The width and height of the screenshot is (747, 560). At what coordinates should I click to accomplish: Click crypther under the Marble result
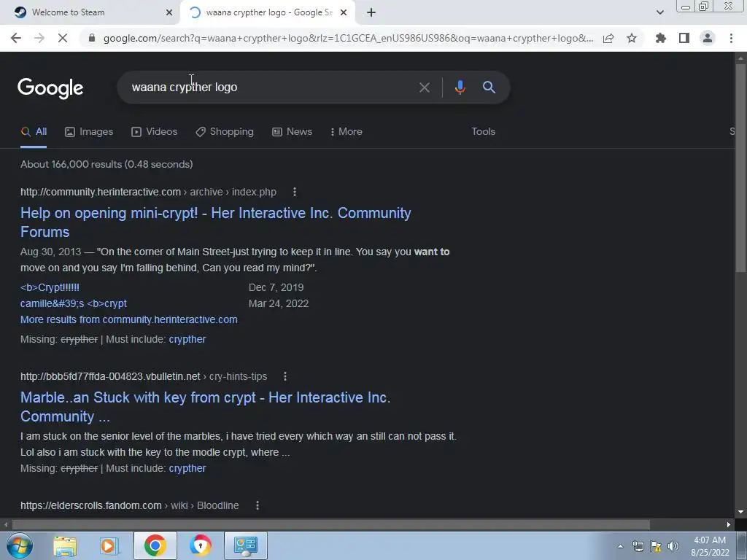(187, 468)
